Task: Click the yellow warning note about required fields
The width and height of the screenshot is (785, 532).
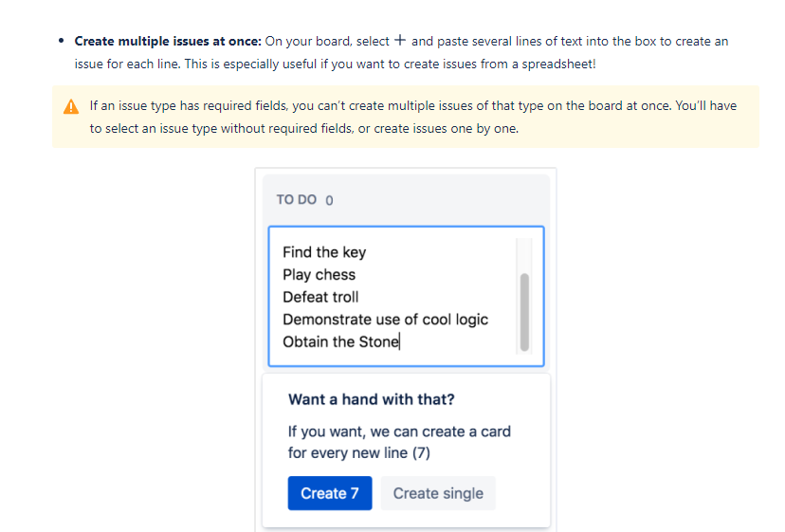Action: click(406, 117)
